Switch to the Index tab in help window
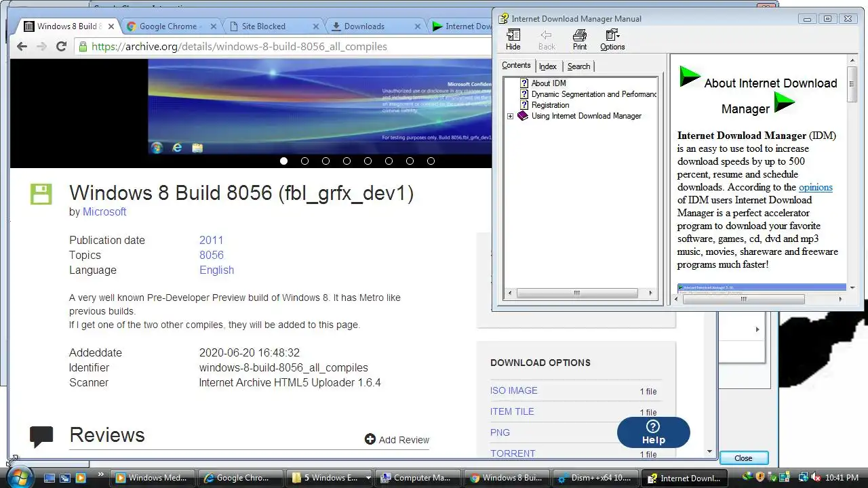The height and width of the screenshot is (488, 868). point(548,66)
